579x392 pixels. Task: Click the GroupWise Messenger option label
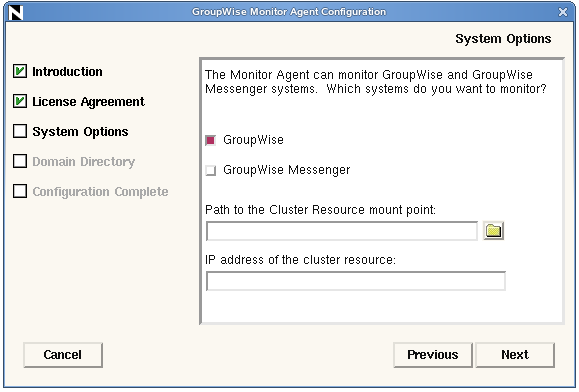(x=287, y=170)
